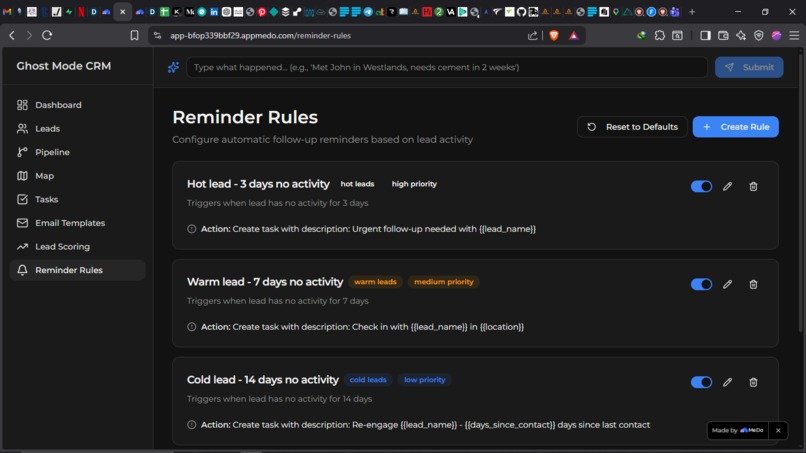
Task: Delete the Cold lead rule trash icon
Action: pyautogui.click(x=753, y=382)
